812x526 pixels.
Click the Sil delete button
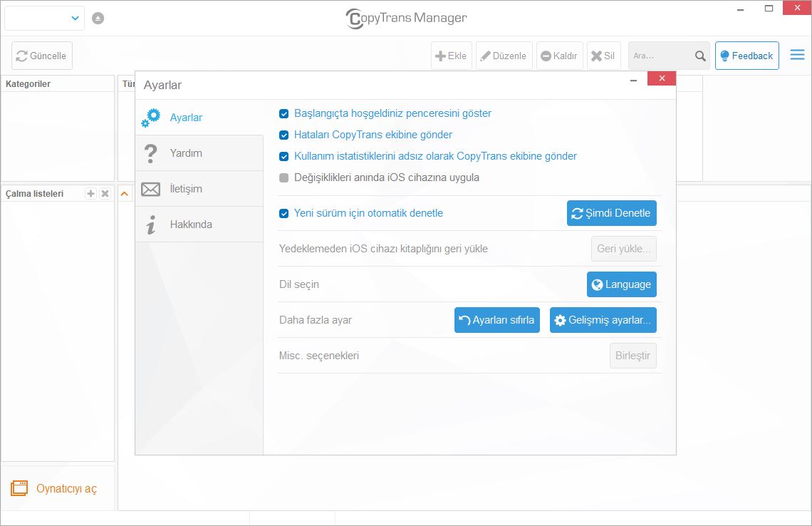coord(604,56)
